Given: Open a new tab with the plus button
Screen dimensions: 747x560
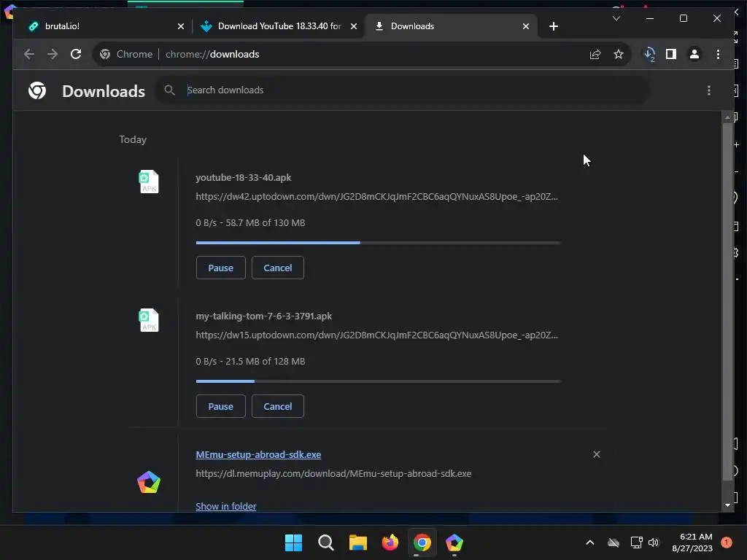Looking at the screenshot, I should (x=553, y=26).
